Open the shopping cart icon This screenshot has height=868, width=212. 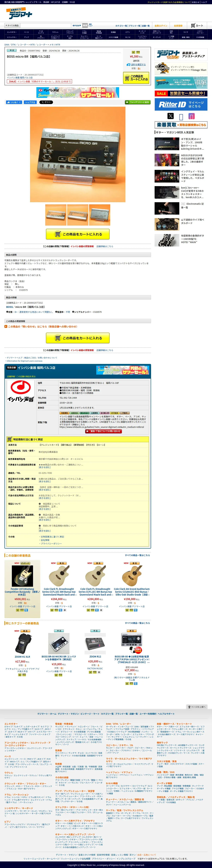[197, 26]
